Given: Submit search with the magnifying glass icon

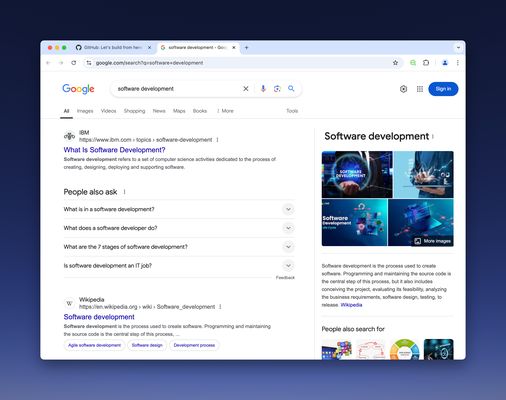Looking at the screenshot, I should (291, 88).
